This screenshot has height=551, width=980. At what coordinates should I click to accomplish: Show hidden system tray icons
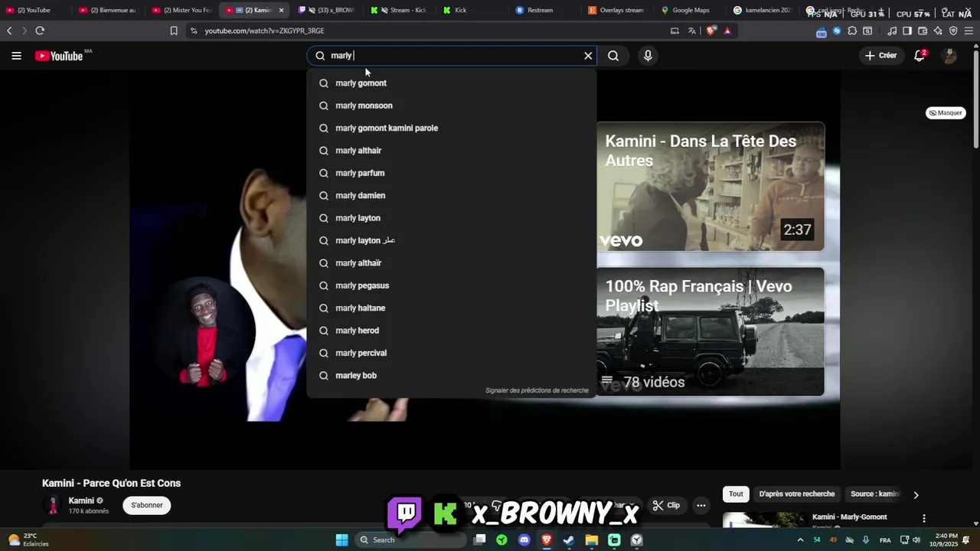(801, 540)
